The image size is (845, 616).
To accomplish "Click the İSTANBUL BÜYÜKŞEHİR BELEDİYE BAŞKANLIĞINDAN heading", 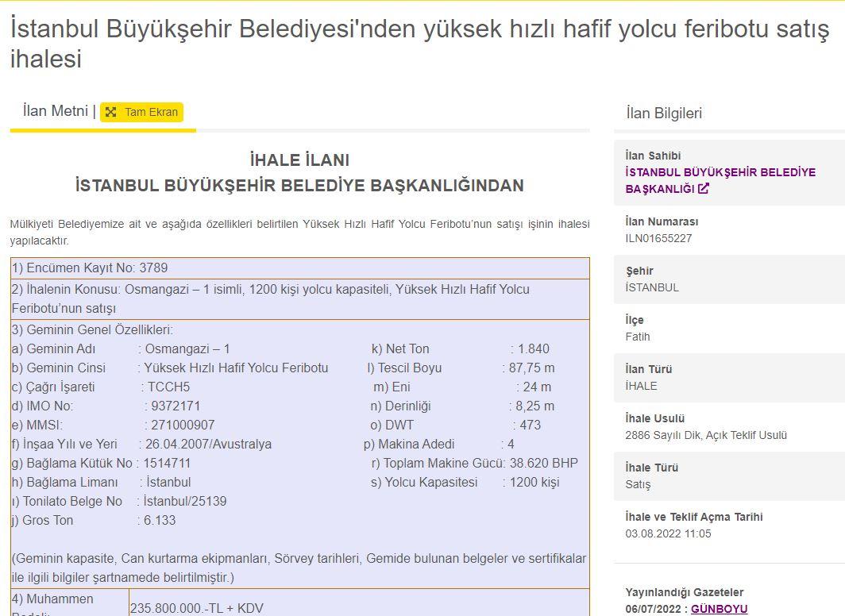I will pos(299,185).
